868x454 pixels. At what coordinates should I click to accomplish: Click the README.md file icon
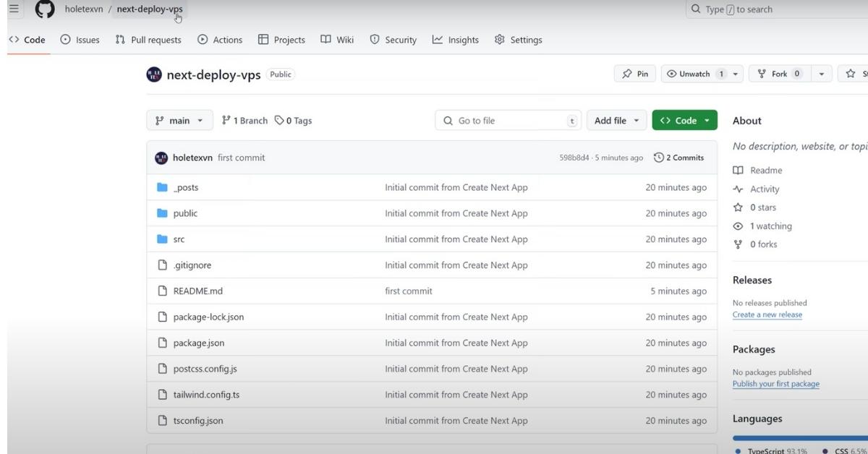pyautogui.click(x=163, y=291)
